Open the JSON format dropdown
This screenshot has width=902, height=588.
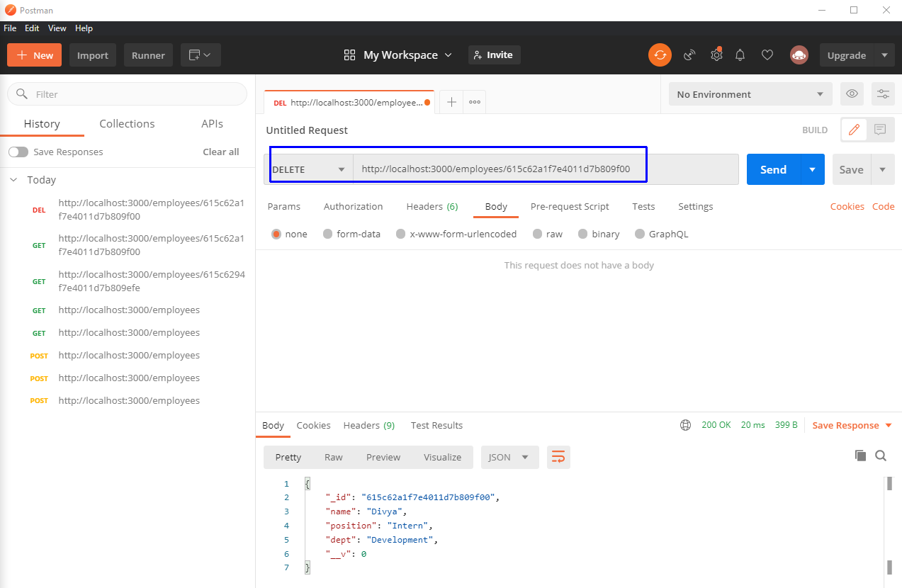tap(509, 457)
